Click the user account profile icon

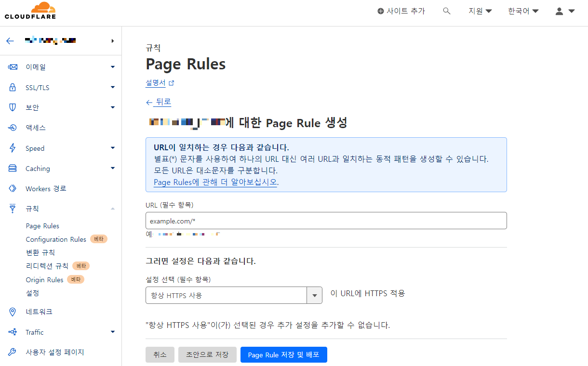tap(559, 11)
